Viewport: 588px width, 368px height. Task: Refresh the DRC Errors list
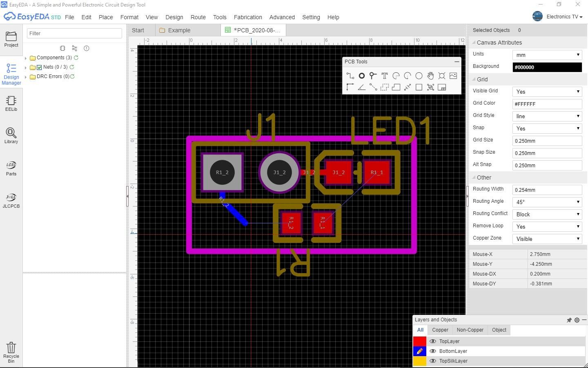(x=73, y=76)
